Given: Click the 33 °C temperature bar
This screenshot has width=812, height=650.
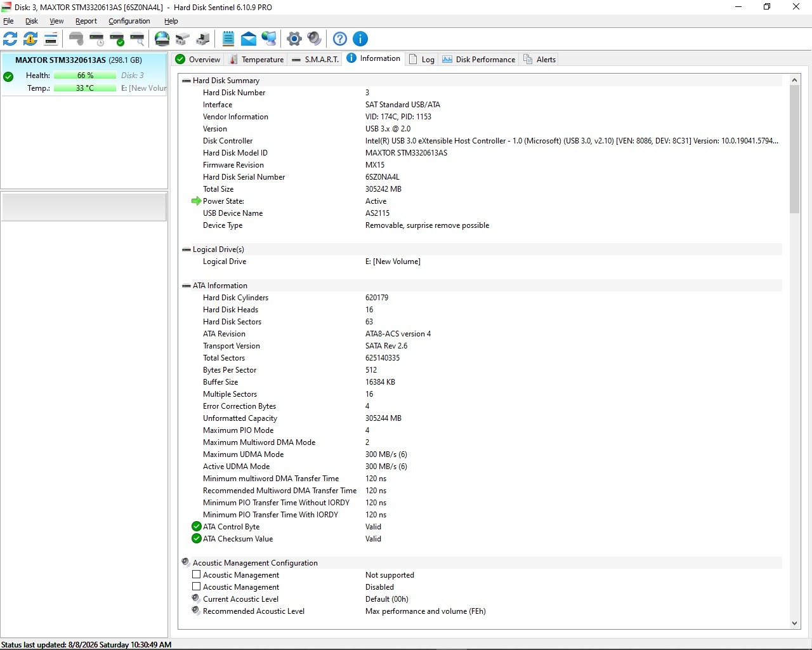Looking at the screenshot, I should [x=85, y=88].
